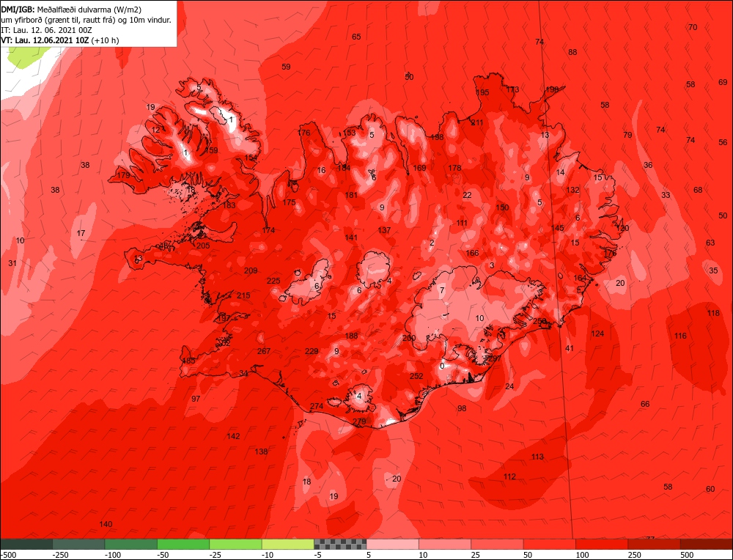This screenshot has height=560, width=733.
Task: Click the ocean value '124'
Action: pos(597,334)
